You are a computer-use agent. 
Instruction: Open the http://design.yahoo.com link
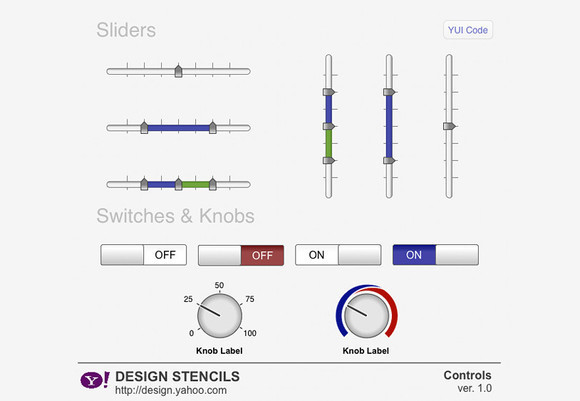(171, 390)
